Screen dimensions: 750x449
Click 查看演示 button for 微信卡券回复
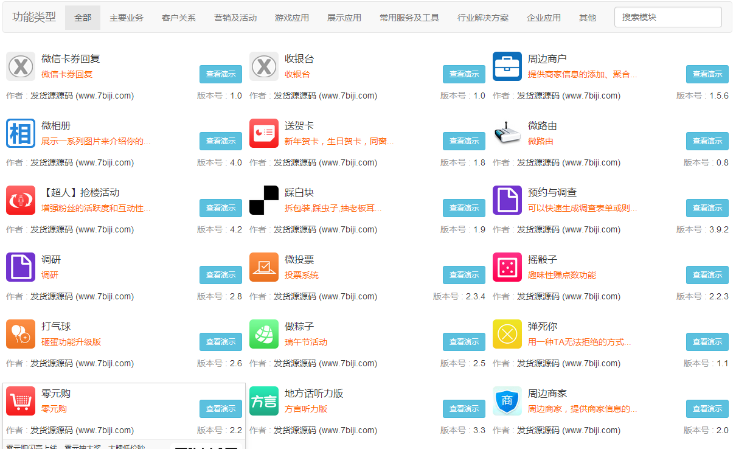221,74
